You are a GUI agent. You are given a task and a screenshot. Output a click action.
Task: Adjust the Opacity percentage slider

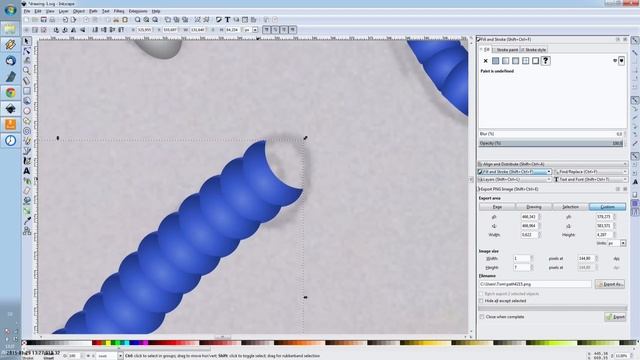[x=551, y=143]
